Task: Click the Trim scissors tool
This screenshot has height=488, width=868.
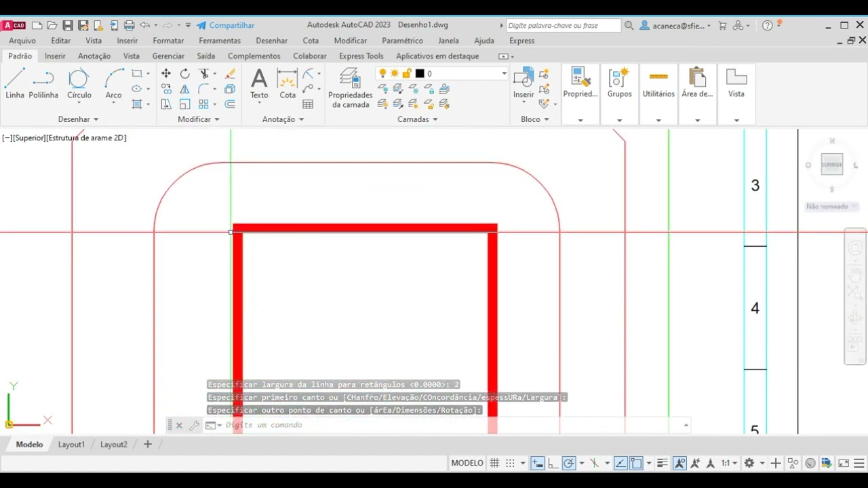Action: point(203,73)
